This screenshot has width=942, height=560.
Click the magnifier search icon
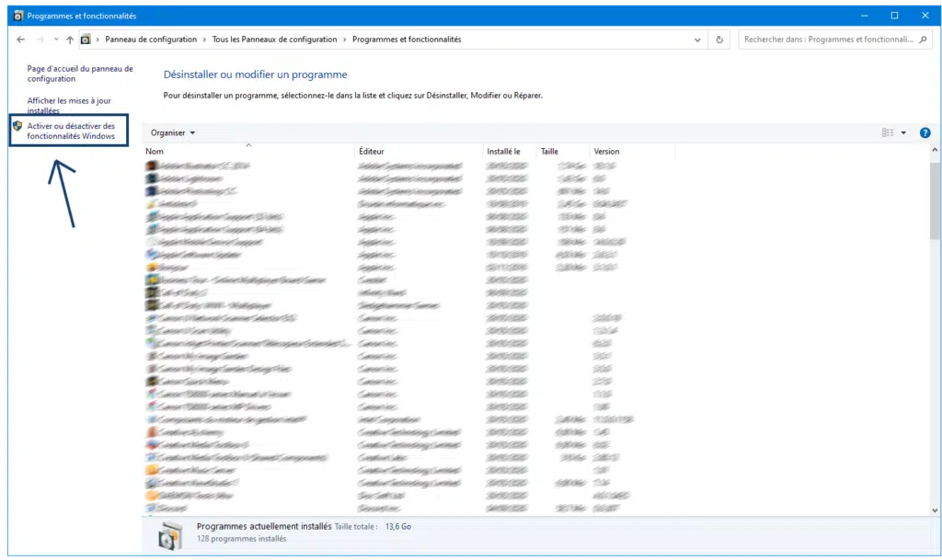coord(924,40)
